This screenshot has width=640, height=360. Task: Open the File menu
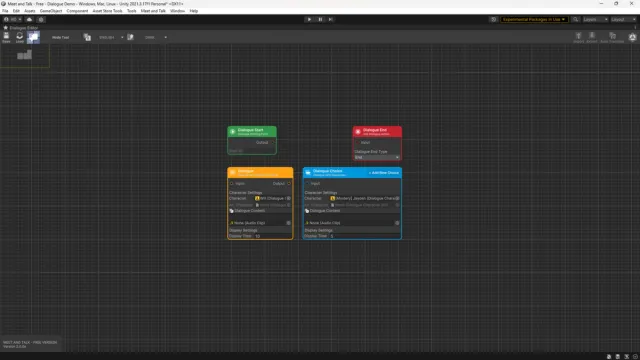pyautogui.click(x=5, y=11)
